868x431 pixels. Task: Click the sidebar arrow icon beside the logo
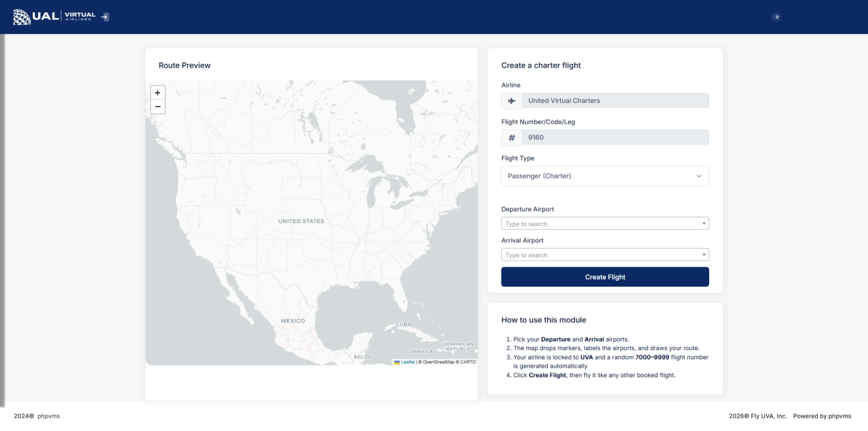point(105,17)
